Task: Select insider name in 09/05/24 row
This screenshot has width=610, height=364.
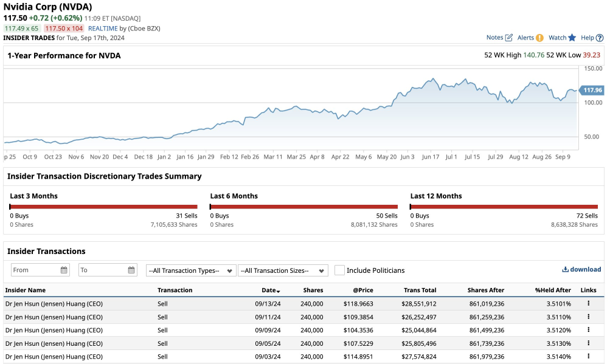Action: 54,343
